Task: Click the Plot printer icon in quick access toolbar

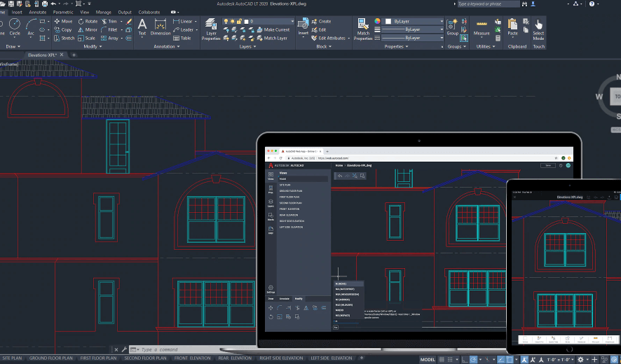Action: tap(45, 3)
